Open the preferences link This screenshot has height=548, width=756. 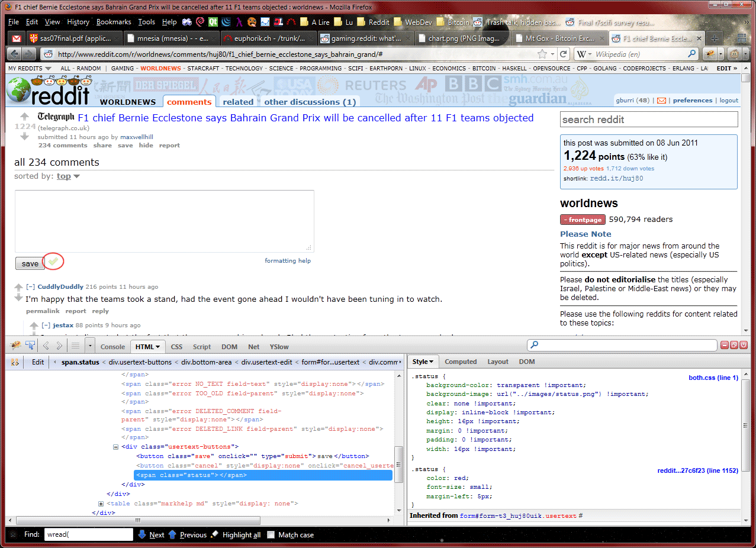tap(693, 100)
